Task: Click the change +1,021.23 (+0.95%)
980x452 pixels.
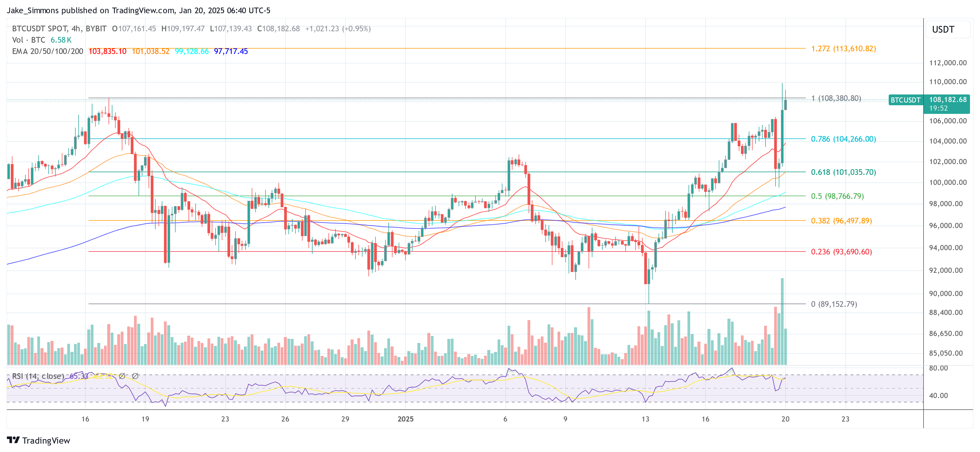Action: [x=338, y=29]
